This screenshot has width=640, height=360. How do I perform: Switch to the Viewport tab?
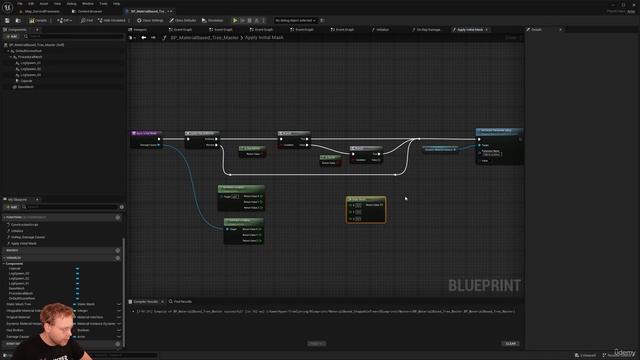(x=138, y=30)
